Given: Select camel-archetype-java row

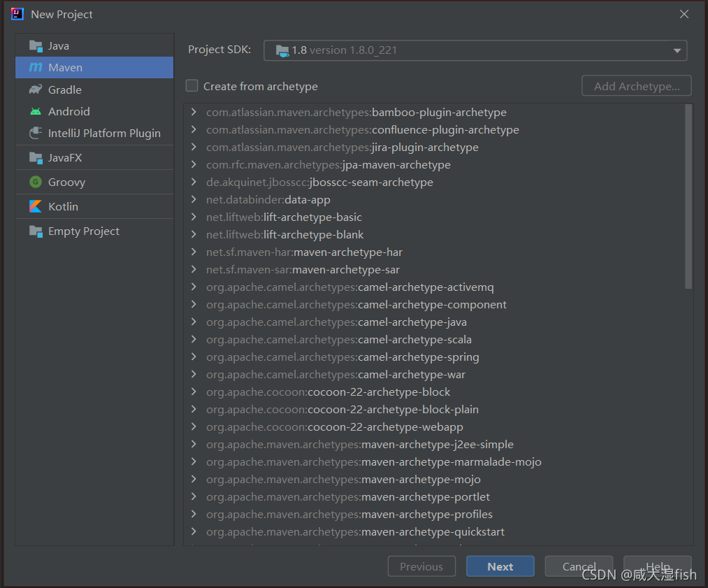Looking at the screenshot, I should [x=433, y=322].
